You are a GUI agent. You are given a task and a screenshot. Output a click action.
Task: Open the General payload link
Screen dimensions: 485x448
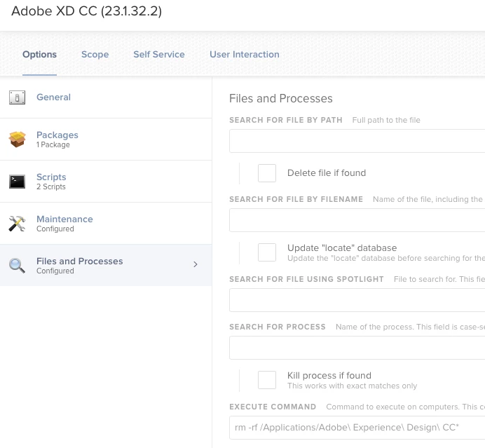point(53,97)
